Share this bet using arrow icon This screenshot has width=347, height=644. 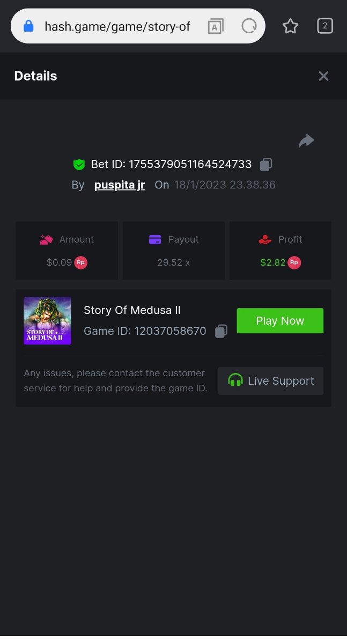coord(306,141)
